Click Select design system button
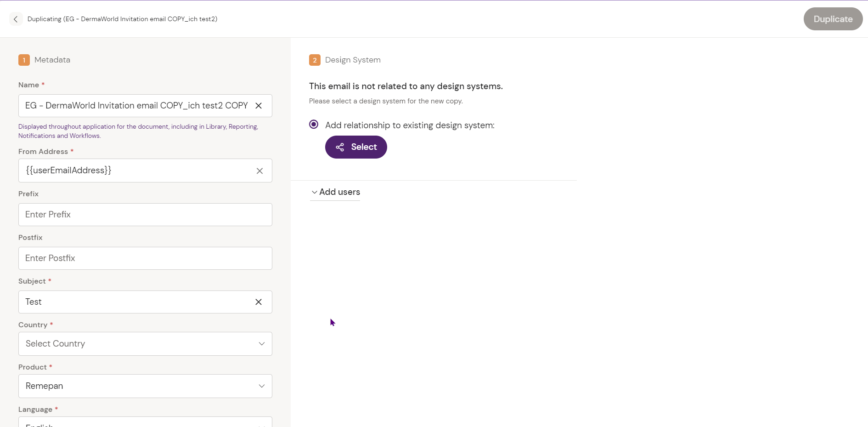Viewport: 868px width, 427px height. 356,147
